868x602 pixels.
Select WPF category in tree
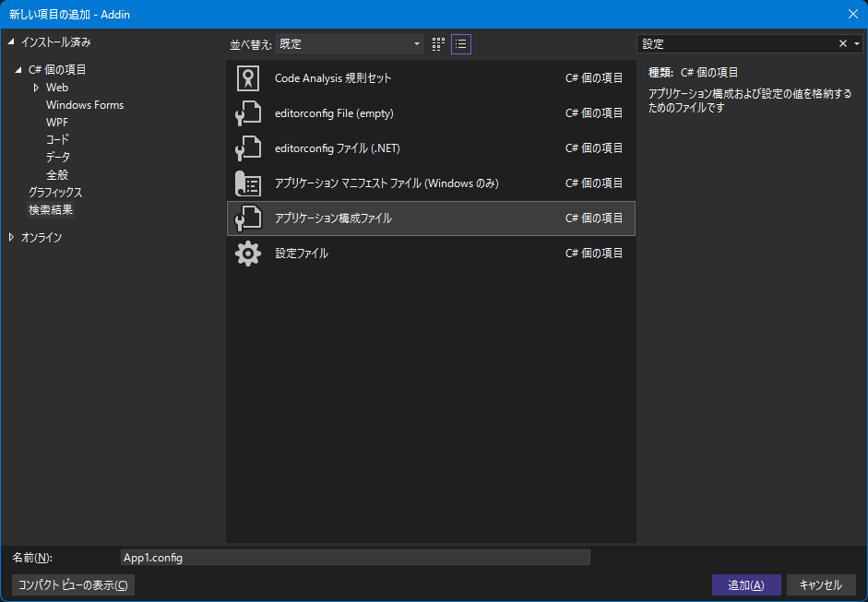(57, 123)
